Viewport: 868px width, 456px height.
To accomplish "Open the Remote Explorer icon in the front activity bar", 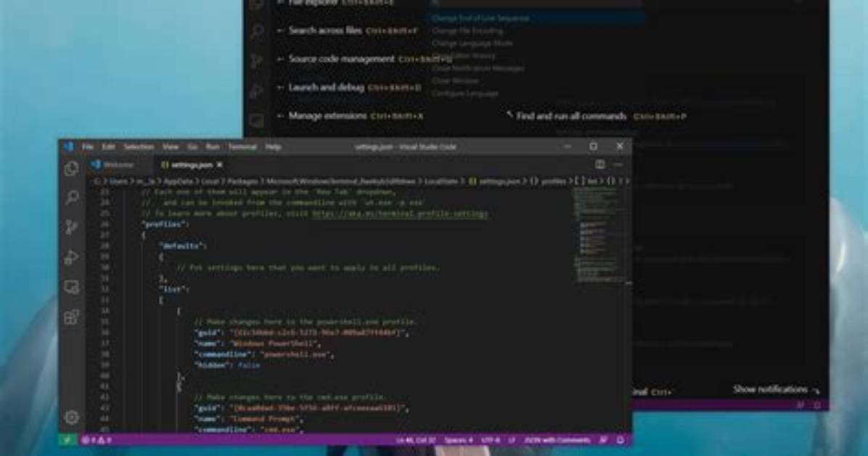I will coord(71,287).
